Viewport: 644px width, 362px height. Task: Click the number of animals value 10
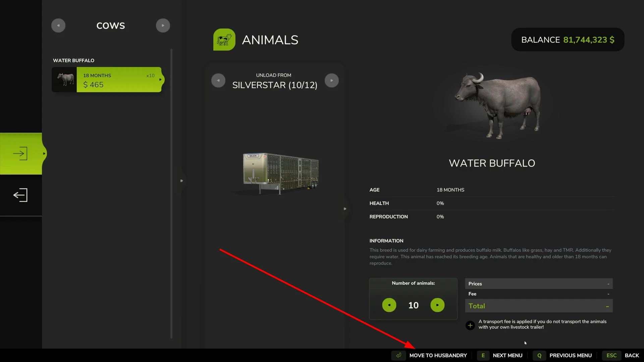[413, 305]
